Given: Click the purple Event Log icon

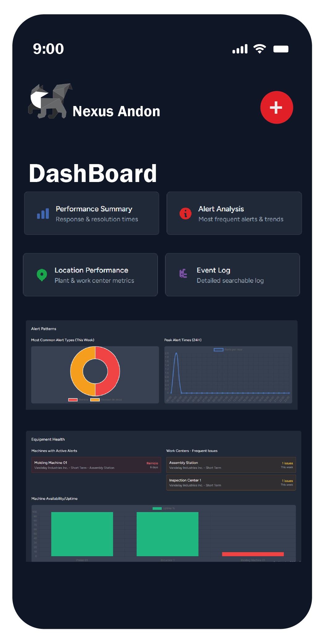Looking at the screenshot, I should click(x=183, y=273).
